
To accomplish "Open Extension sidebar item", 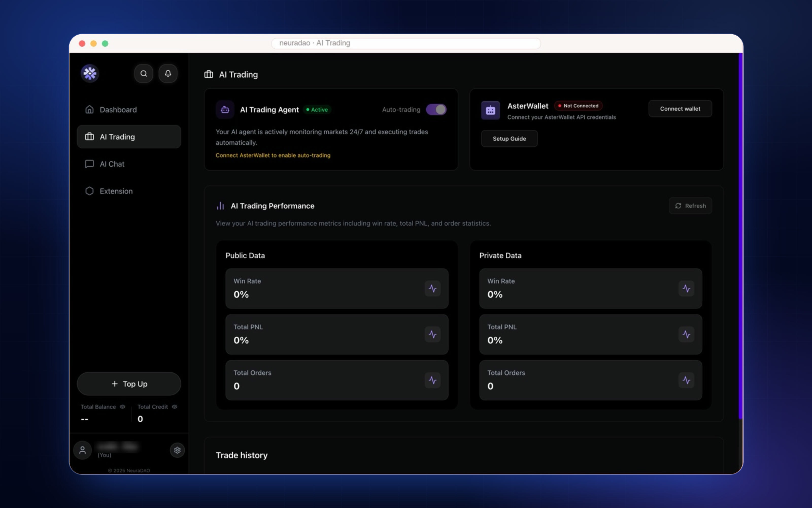I will tap(129, 191).
